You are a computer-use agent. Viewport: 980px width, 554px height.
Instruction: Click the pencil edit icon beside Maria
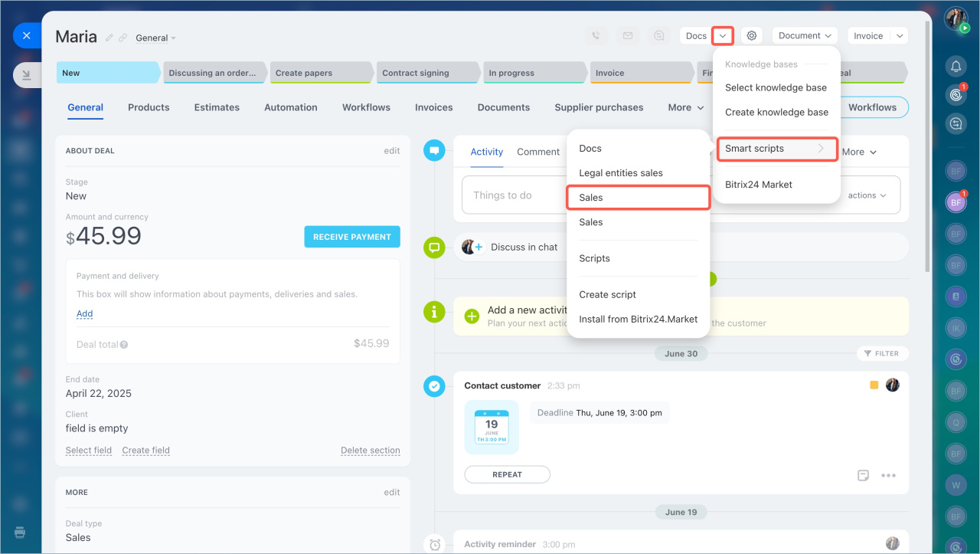(x=109, y=38)
